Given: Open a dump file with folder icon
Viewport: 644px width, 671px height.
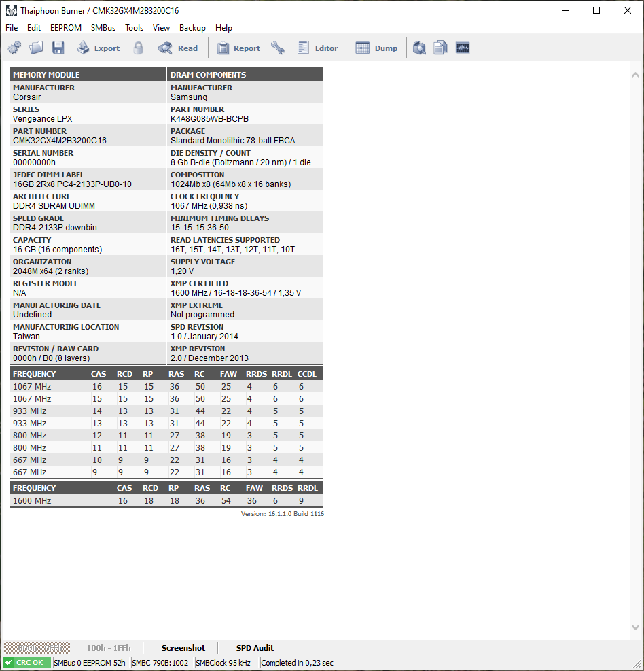Looking at the screenshot, I should [x=36, y=48].
